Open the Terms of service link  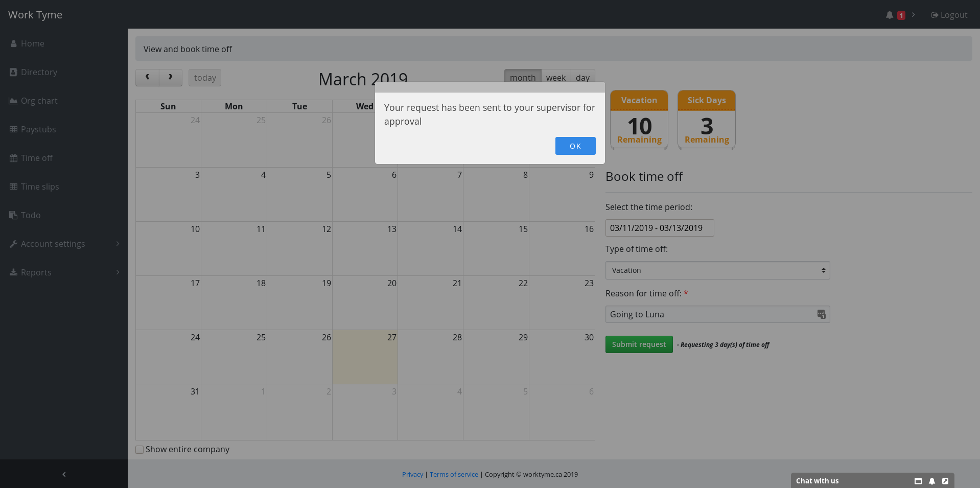pyautogui.click(x=453, y=474)
